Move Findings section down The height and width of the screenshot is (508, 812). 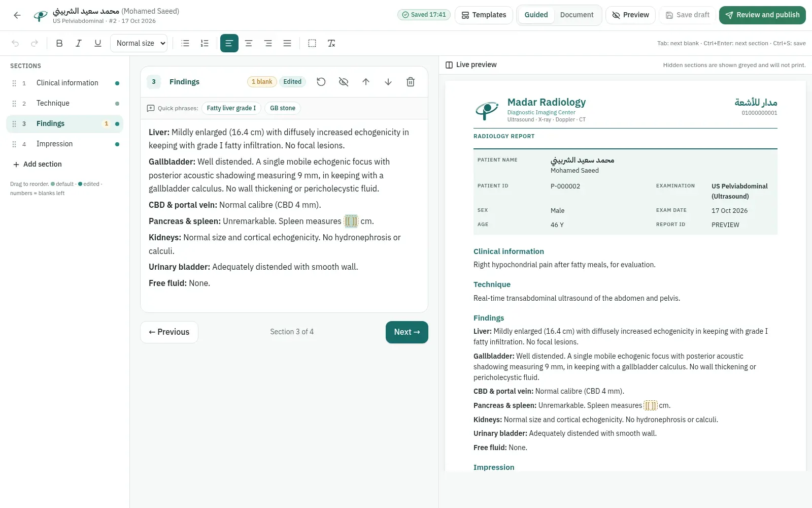coord(388,82)
